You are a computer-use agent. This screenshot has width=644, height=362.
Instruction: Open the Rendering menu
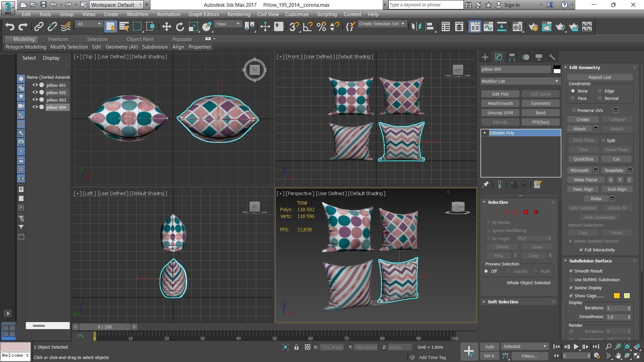(238, 14)
